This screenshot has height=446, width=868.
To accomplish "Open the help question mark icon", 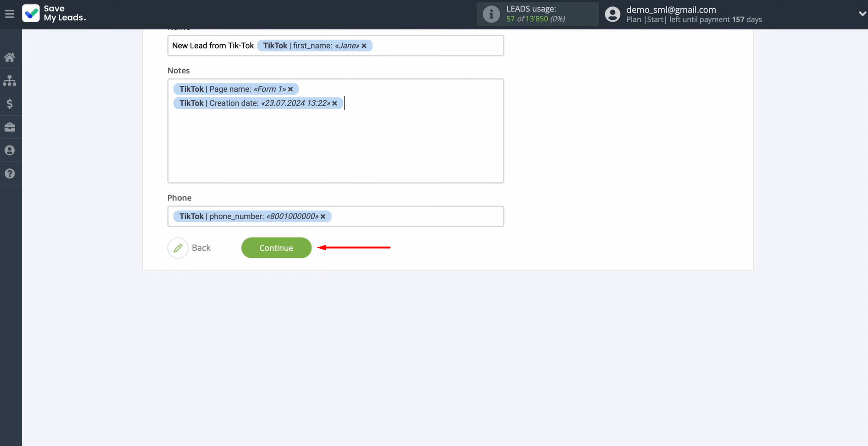I will (x=10, y=174).
